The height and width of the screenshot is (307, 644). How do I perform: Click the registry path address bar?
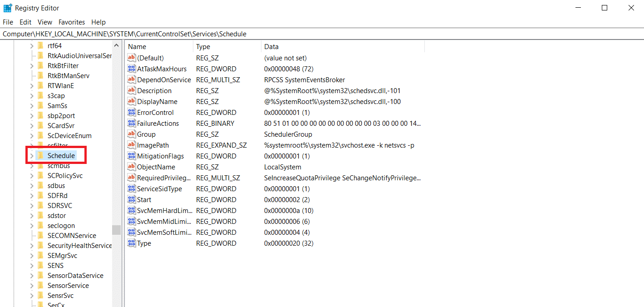click(322, 34)
